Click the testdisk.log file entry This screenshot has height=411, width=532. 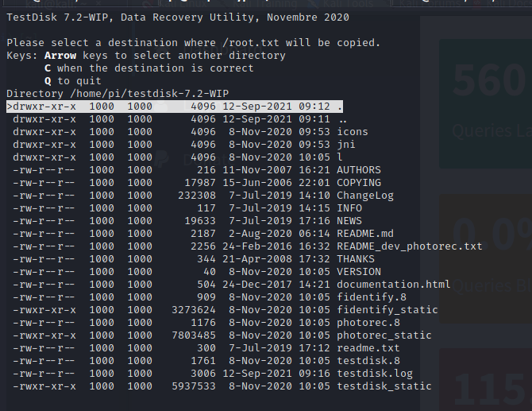(x=374, y=373)
